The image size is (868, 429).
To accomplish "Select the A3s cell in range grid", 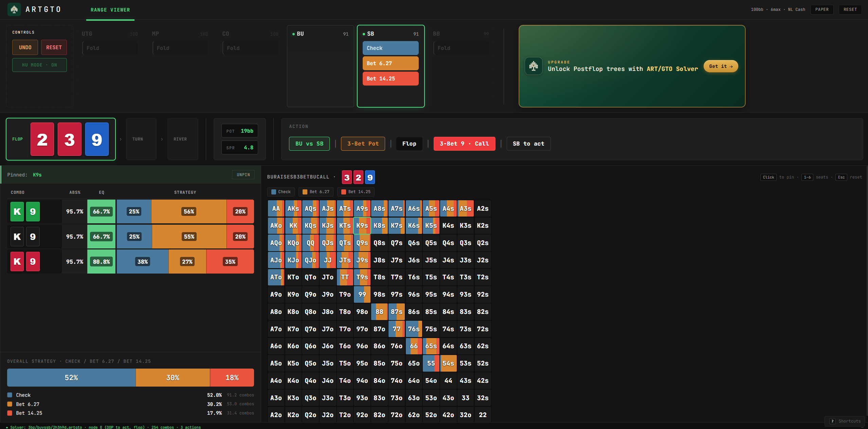I will [466, 208].
